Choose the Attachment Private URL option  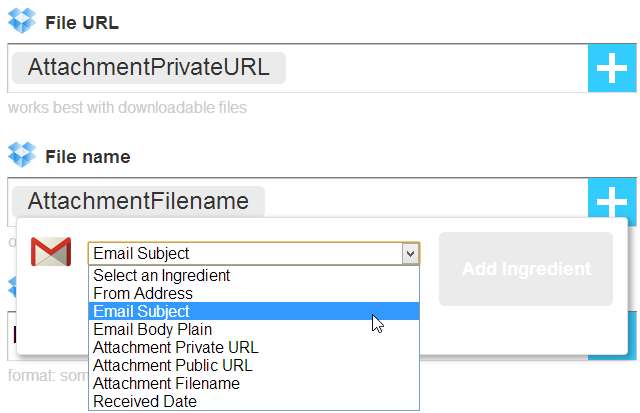click(x=176, y=347)
